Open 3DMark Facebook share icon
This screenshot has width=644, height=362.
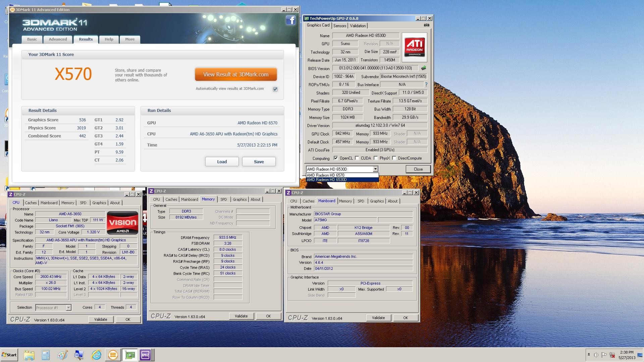click(290, 20)
